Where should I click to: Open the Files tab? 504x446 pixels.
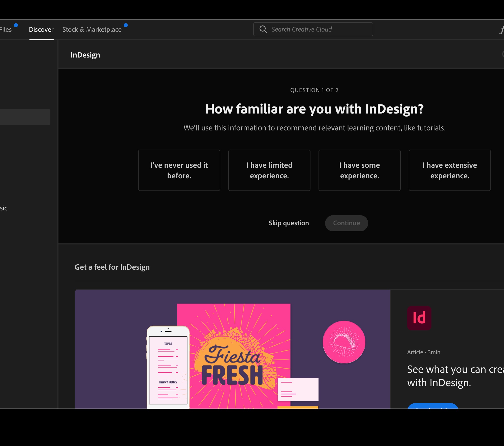(x=6, y=30)
